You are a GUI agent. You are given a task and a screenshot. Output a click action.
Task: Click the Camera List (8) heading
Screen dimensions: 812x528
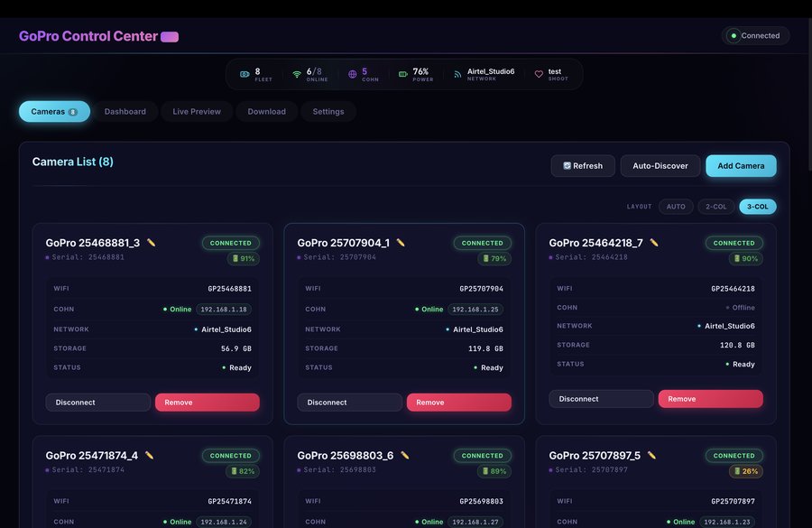(x=72, y=162)
